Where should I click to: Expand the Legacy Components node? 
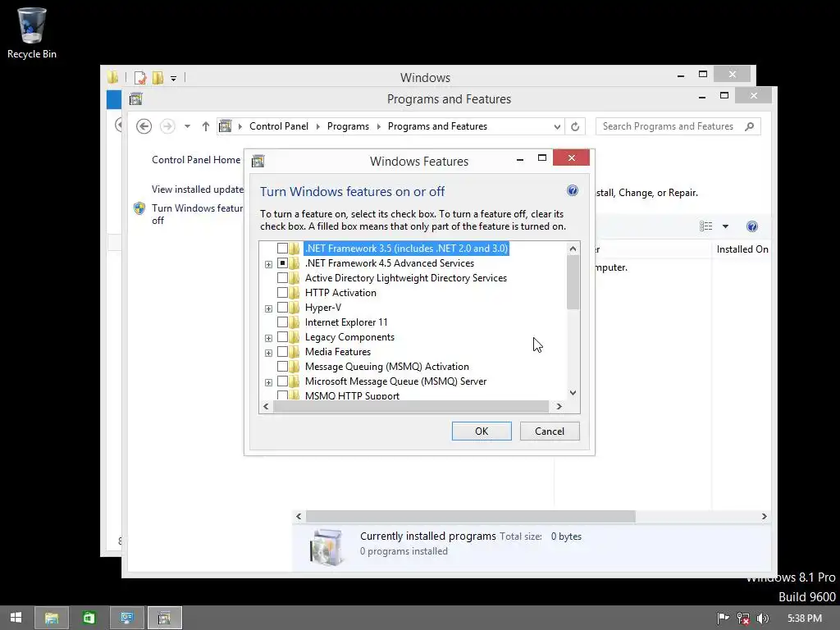click(268, 338)
